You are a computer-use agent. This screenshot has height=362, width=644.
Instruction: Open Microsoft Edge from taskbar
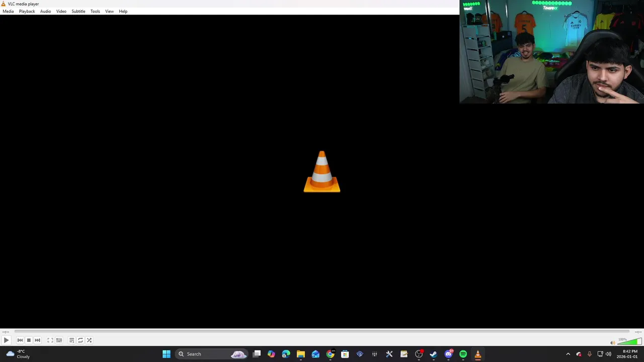[x=286, y=354]
